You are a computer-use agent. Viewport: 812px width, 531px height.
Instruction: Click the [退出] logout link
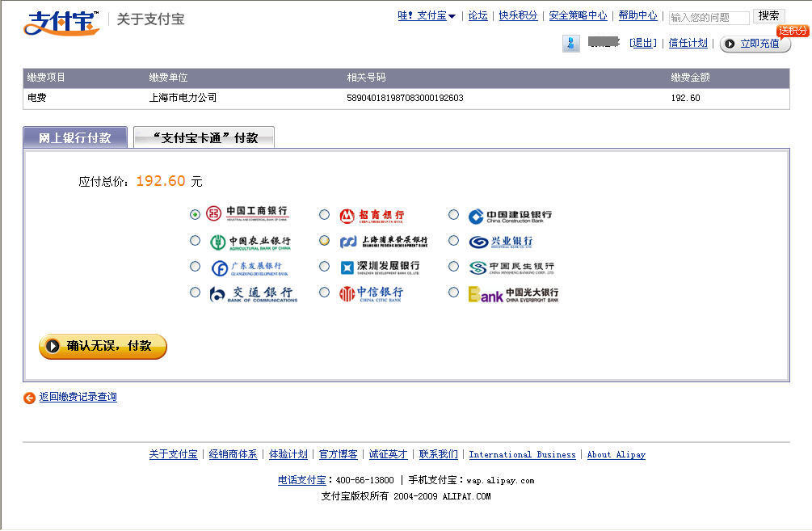[642, 43]
